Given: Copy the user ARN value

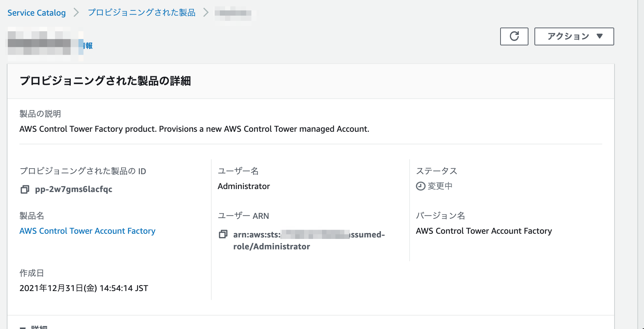Looking at the screenshot, I should [223, 234].
